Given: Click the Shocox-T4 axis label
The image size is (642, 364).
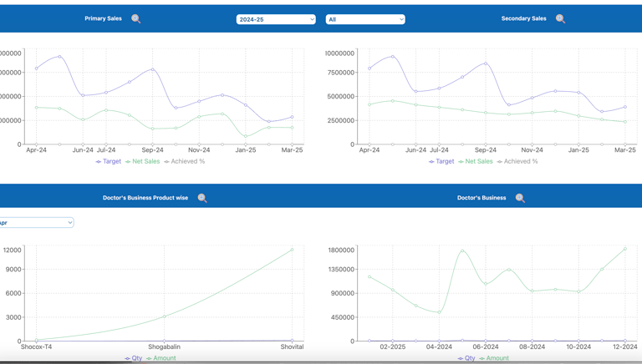Looking at the screenshot, I should 37,346.
